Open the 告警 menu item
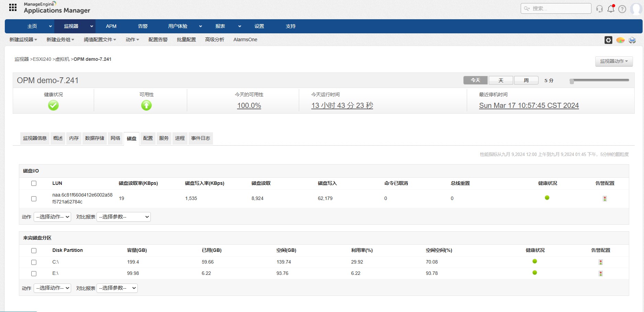Viewport: 644px width, 312px height. (143, 26)
